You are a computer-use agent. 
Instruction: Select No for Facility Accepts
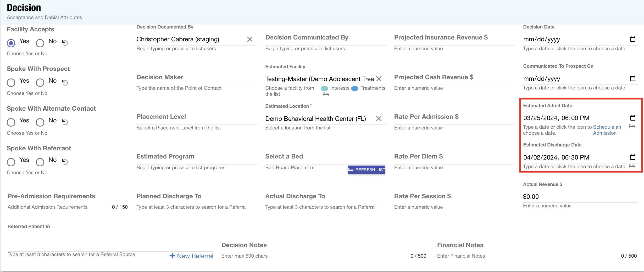pos(40,43)
